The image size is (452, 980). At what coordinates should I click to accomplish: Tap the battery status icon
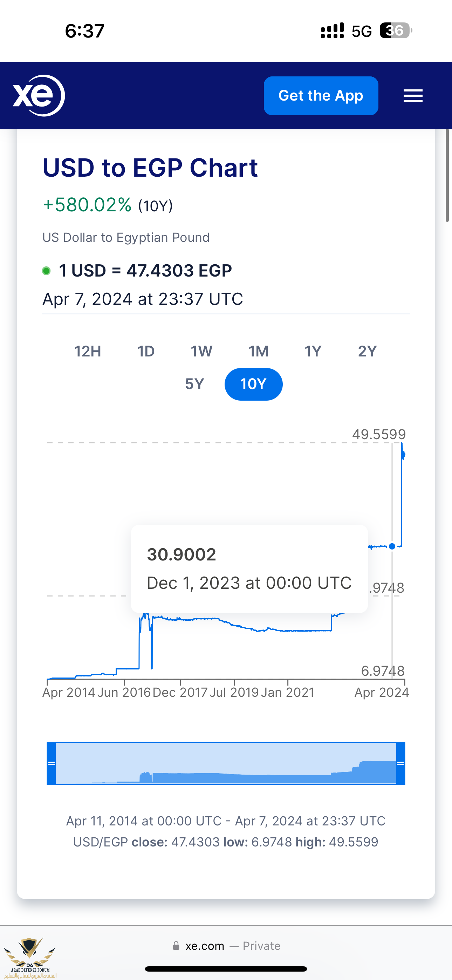pos(396,30)
